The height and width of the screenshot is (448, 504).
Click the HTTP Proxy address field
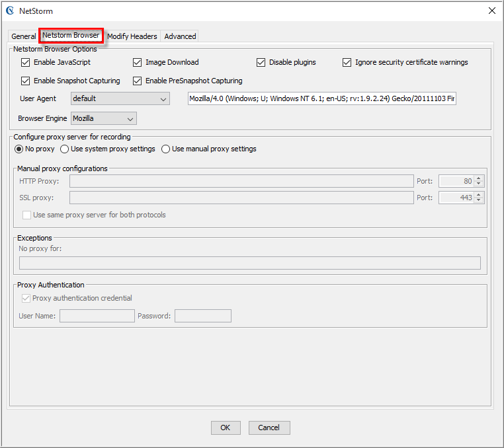(x=241, y=181)
